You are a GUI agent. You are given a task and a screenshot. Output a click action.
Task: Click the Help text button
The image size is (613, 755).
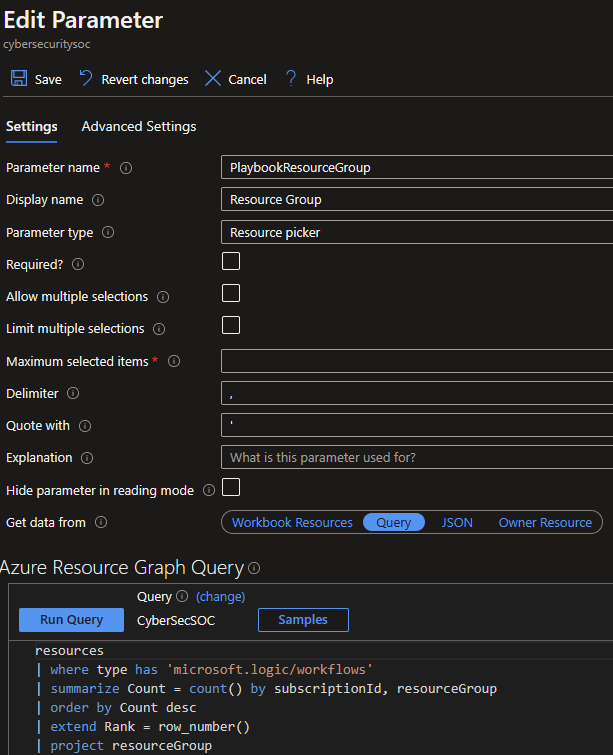click(320, 79)
